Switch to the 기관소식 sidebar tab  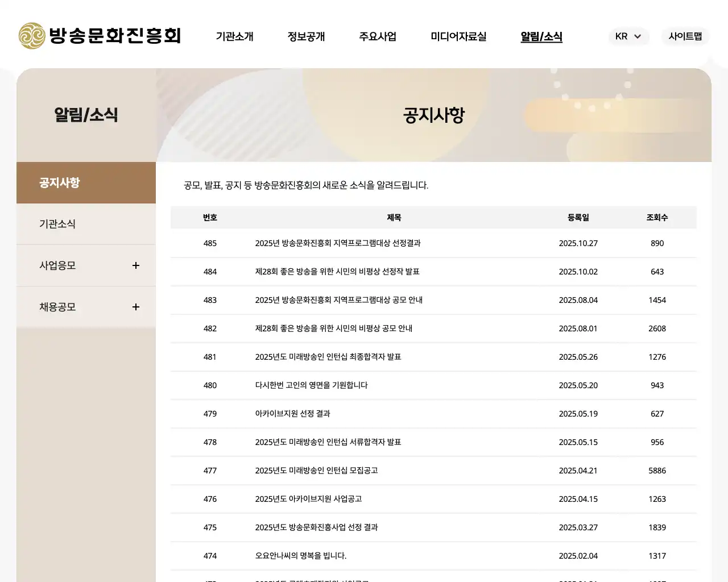(x=57, y=224)
